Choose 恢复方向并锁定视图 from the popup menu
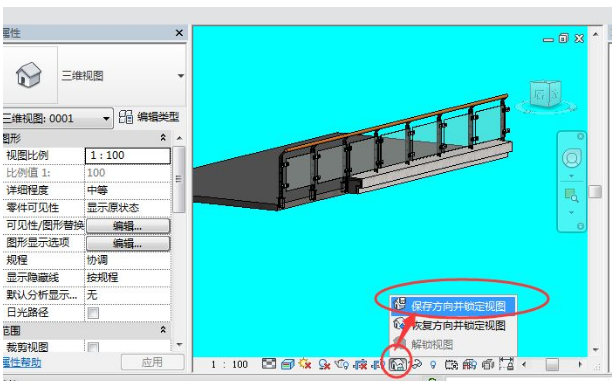The height and width of the screenshot is (381, 614). tap(453, 325)
